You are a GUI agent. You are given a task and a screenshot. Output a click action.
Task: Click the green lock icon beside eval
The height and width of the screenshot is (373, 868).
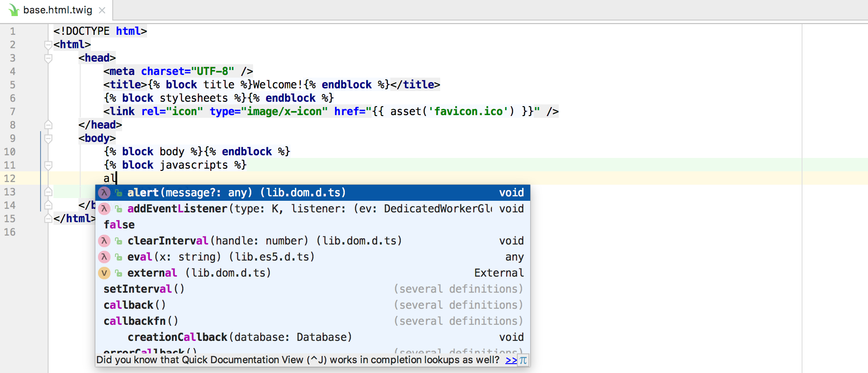click(x=119, y=257)
